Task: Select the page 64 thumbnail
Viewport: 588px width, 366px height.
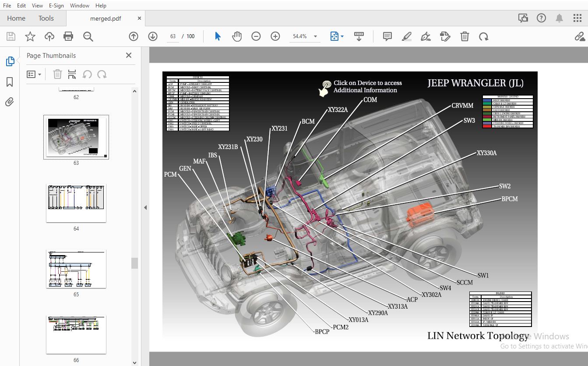Action: pos(76,203)
